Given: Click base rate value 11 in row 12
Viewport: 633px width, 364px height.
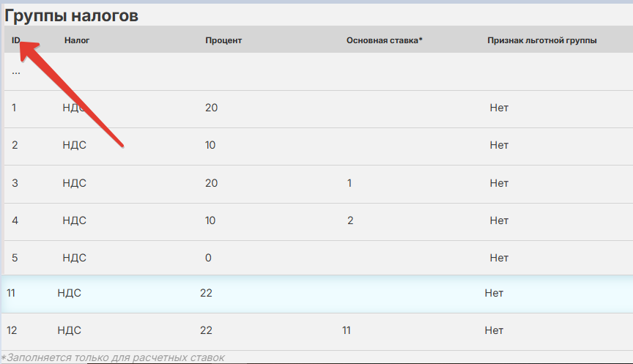Looking at the screenshot, I should pyautogui.click(x=346, y=330).
